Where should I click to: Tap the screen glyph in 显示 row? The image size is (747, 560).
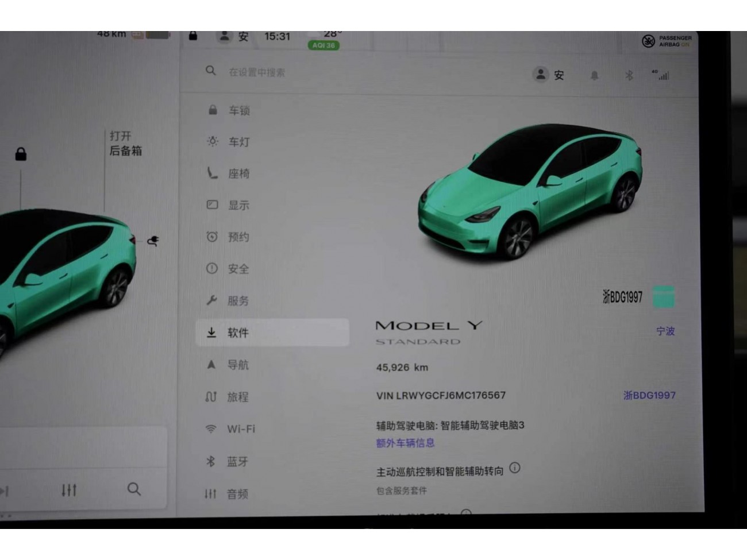[x=212, y=204]
